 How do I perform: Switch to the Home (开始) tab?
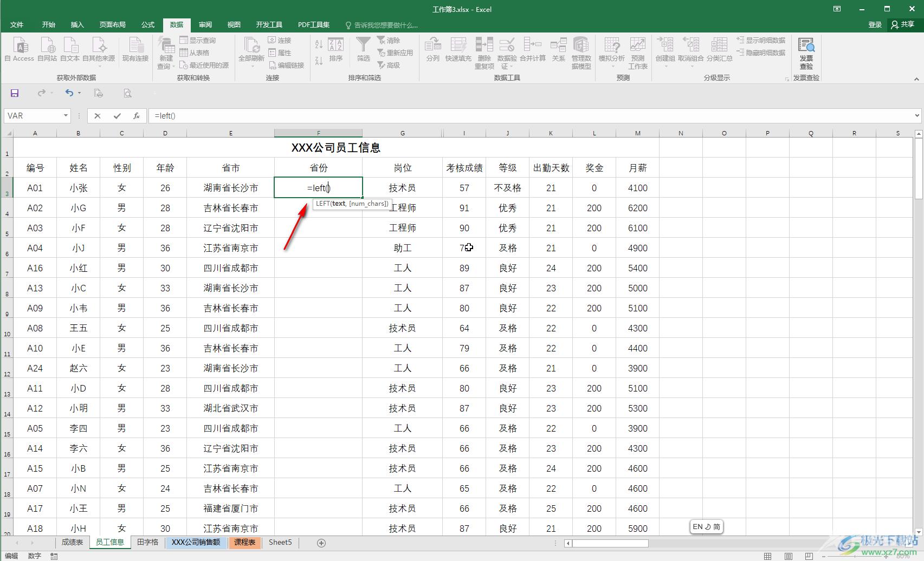(49, 25)
